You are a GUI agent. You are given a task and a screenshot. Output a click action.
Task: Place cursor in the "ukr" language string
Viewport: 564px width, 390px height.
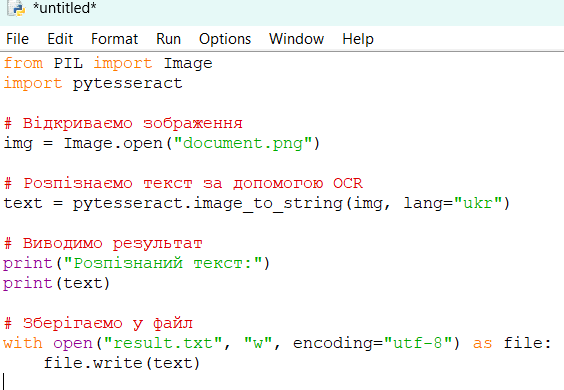(478, 203)
